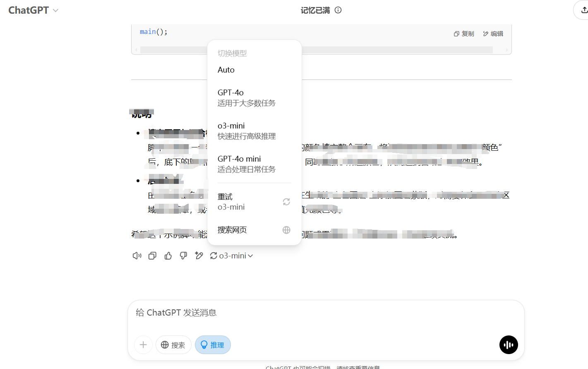Screen dimensions: 588x369
Task: Start voice mode with black waveform button
Action: pyautogui.click(x=509, y=345)
